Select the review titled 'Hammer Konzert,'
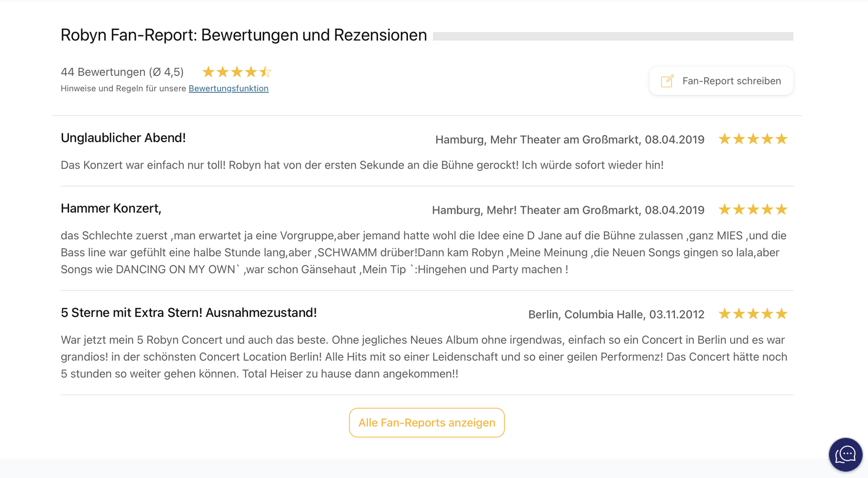 pyautogui.click(x=112, y=208)
